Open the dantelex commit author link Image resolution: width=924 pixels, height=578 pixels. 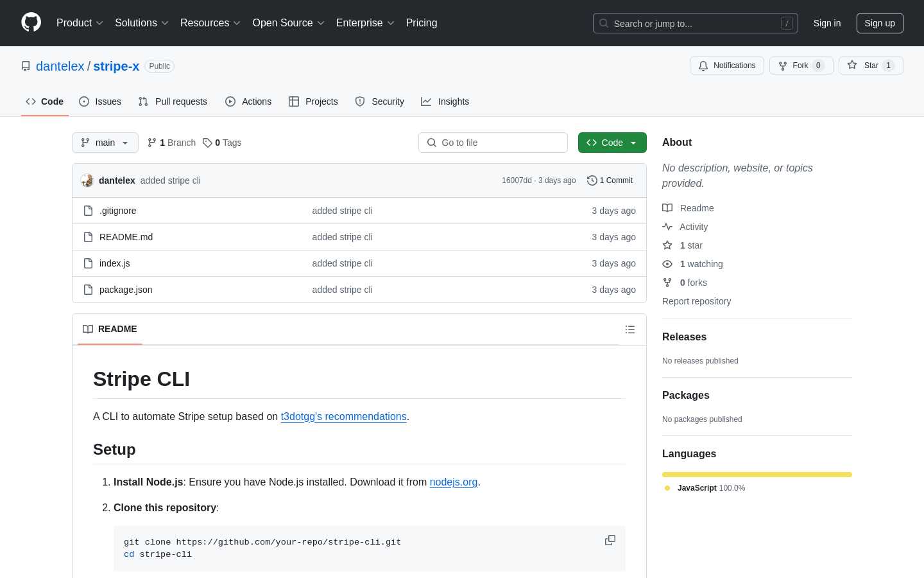tap(117, 180)
